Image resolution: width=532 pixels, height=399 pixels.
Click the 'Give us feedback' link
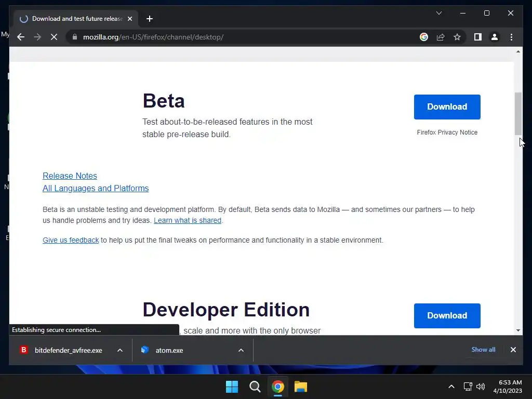(71, 240)
